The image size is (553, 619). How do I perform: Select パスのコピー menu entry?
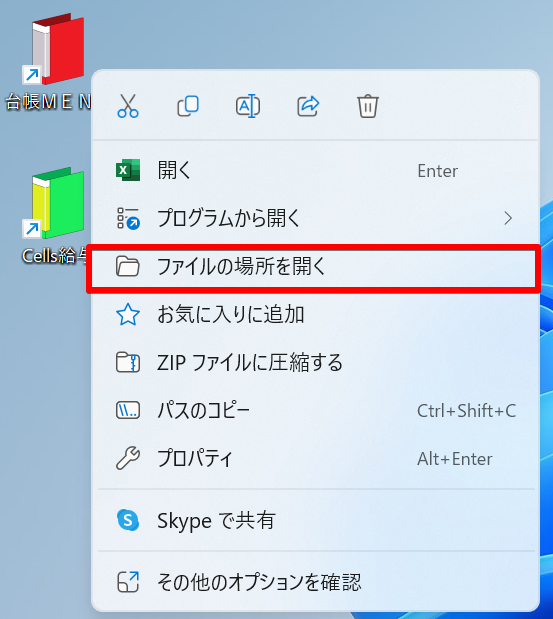point(316,411)
